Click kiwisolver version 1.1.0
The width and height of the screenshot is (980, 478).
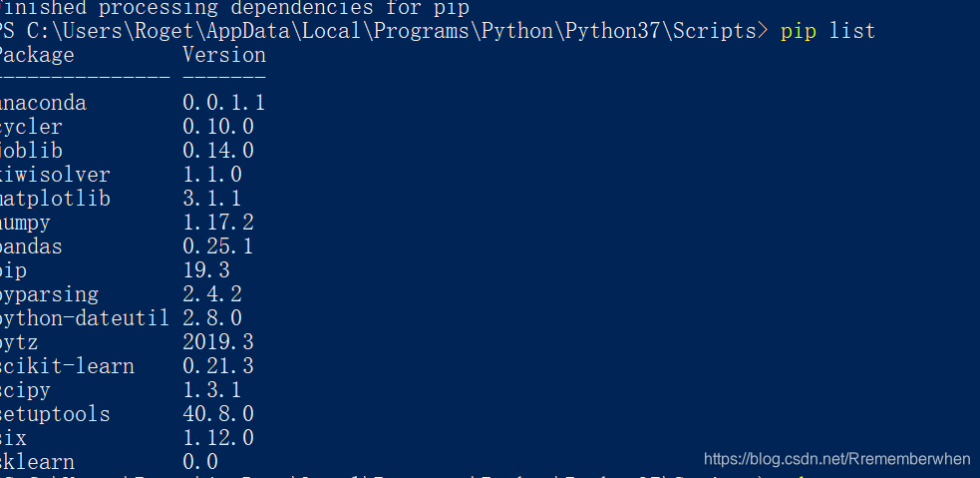[x=212, y=175]
